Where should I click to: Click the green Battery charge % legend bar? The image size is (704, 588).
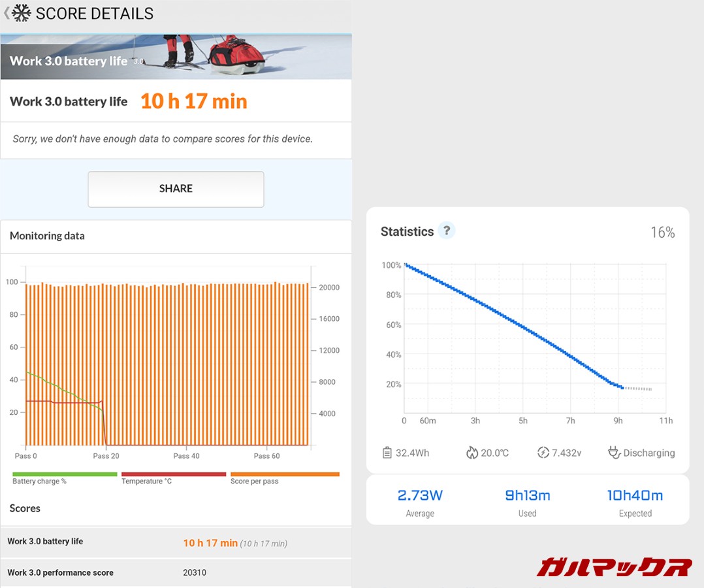coord(65,474)
